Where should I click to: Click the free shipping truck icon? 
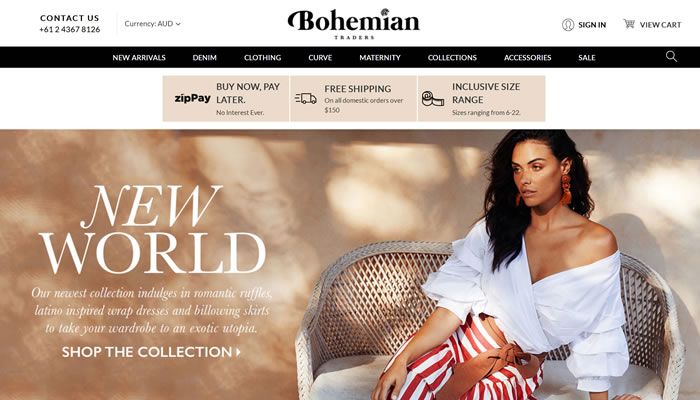coord(306,99)
